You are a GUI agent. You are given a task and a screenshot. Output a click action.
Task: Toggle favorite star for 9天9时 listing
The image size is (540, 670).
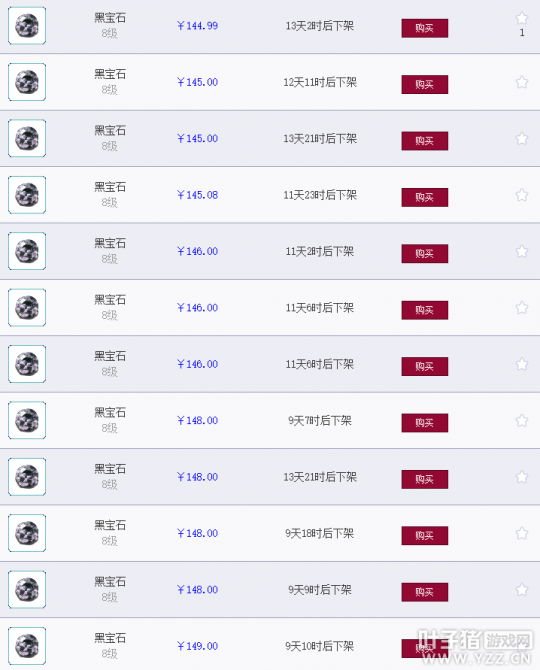tap(522, 590)
